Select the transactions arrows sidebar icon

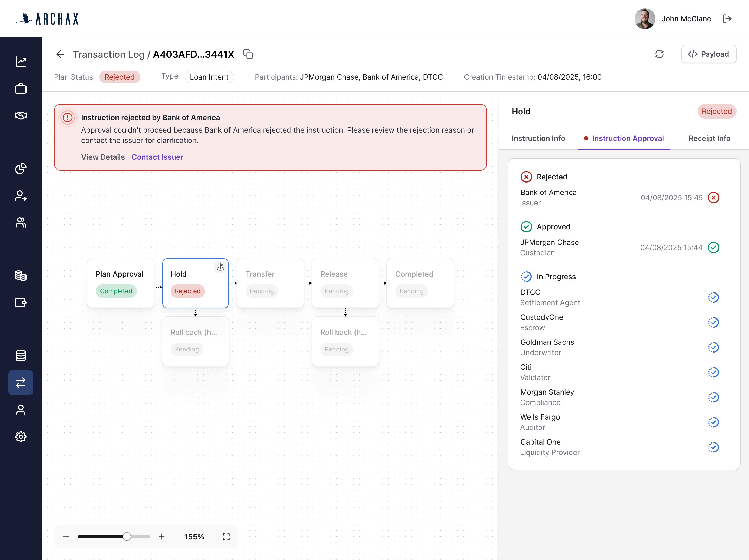coord(21,383)
